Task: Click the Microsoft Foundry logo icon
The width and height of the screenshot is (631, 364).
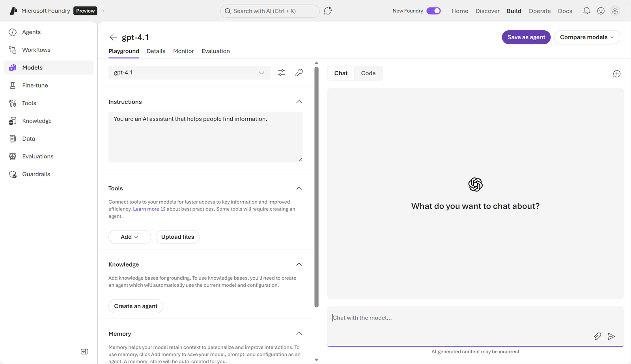Action: coord(13,11)
